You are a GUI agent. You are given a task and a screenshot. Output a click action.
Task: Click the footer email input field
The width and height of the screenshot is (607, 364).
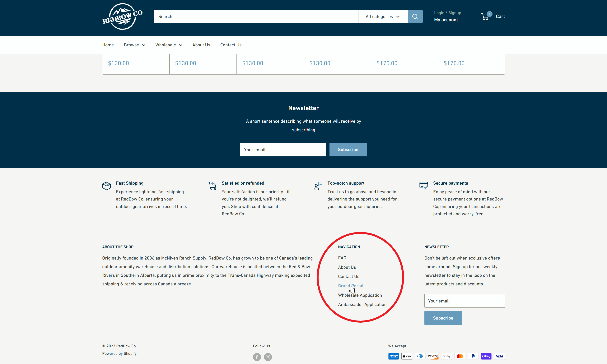(x=464, y=301)
